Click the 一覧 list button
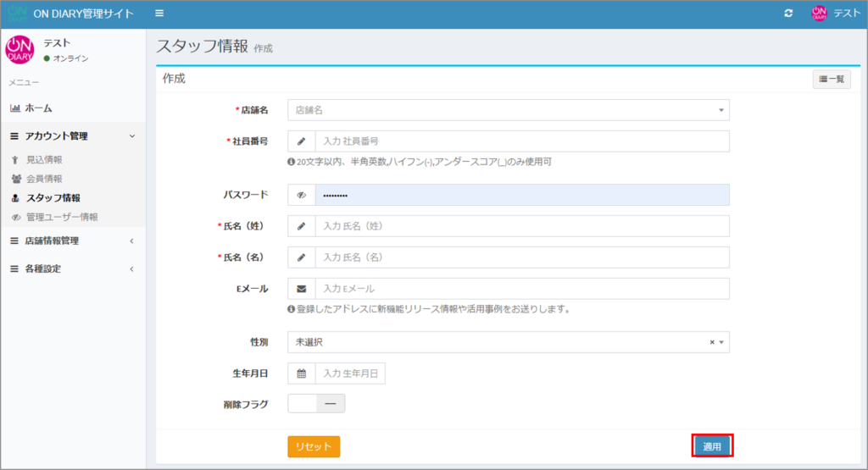This screenshot has height=470, width=868. [832, 79]
